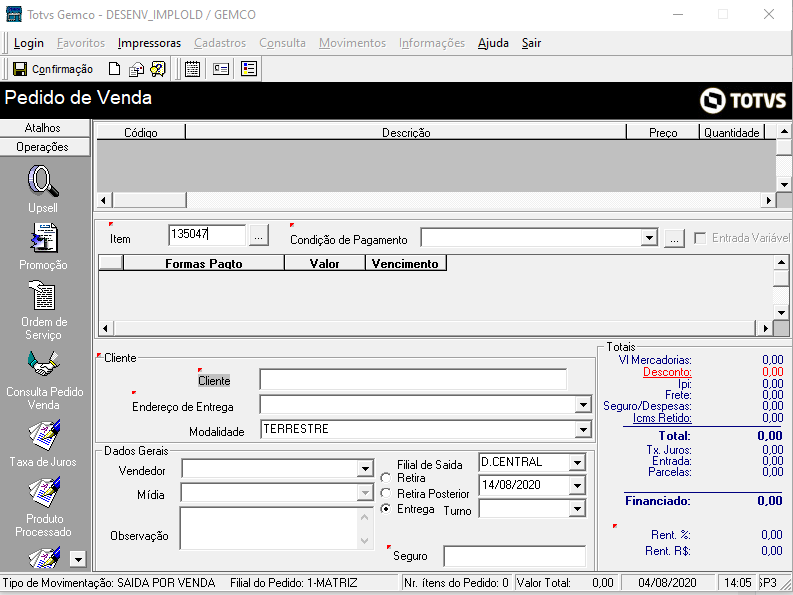This screenshot has height=595, width=793.
Task: Open the 14/08/2020 date dropdown
Action: 577,486
